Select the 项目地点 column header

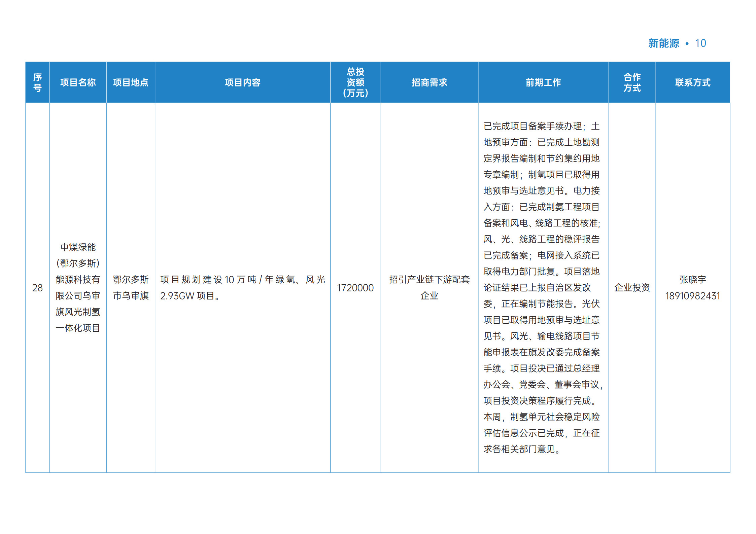pyautogui.click(x=131, y=82)
